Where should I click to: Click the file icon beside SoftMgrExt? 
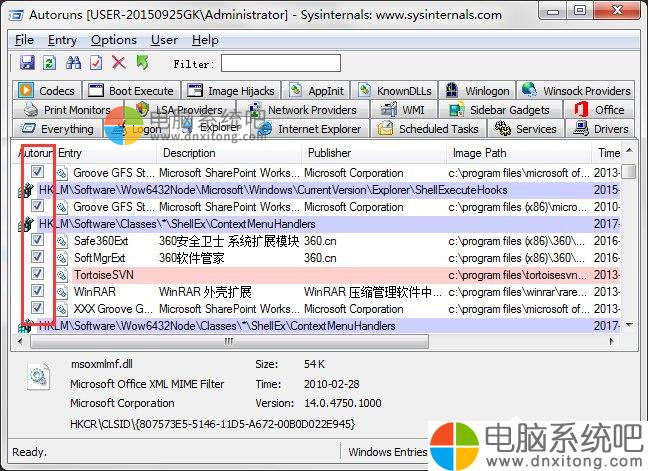62,258
